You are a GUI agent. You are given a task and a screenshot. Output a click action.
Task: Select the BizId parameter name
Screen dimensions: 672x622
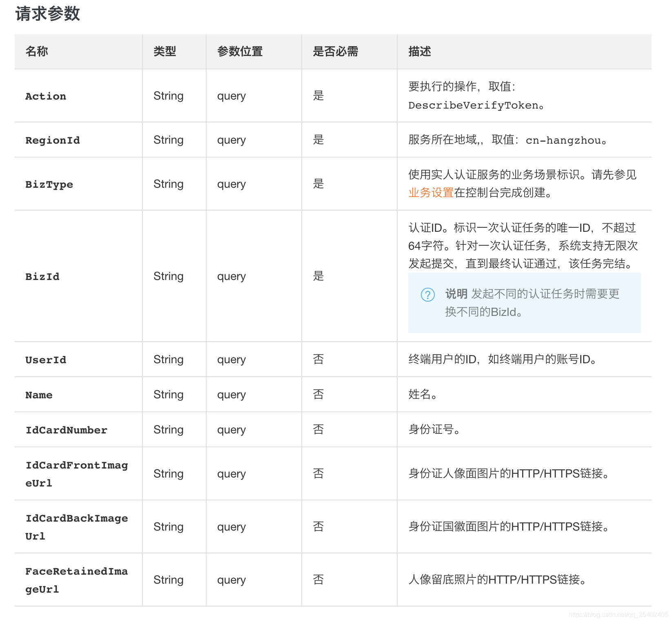42,277
